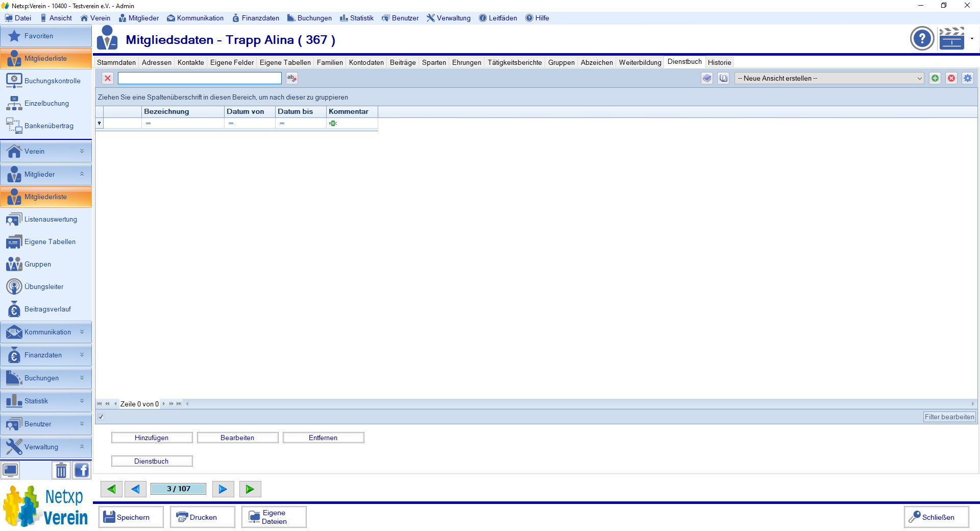
Task: Expand the Verein sidebar section
Action: (x=46, y=152)
